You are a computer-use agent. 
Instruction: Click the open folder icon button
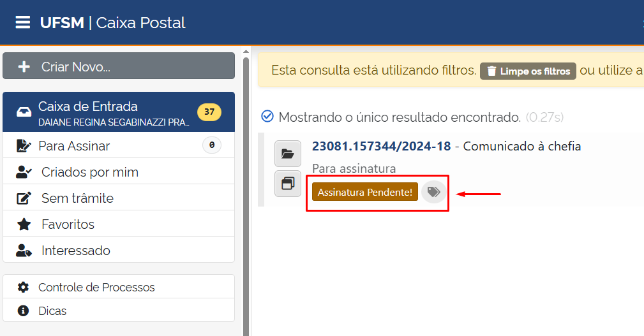click(x=287, y=154)
